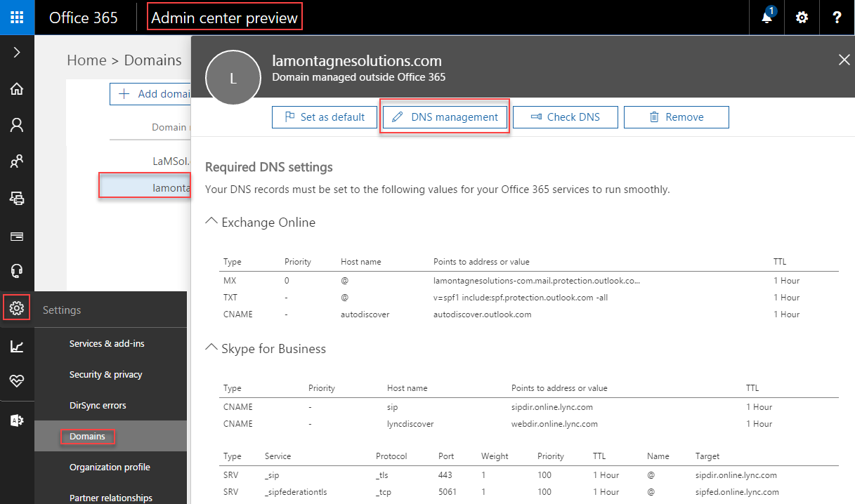Click sipdir.online.lync.com CNAME value
This screenshot has width=855, height=504.
coord(552,407)
